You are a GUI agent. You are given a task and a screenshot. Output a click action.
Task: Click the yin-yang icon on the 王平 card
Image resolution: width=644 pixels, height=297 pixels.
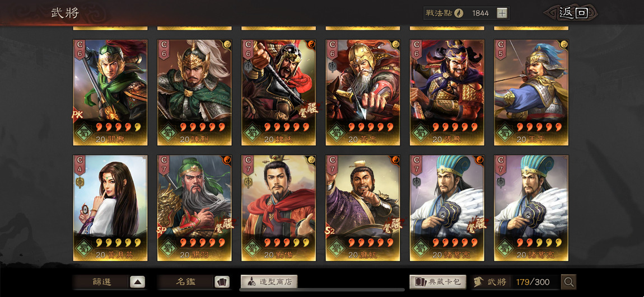coord(564,44)
